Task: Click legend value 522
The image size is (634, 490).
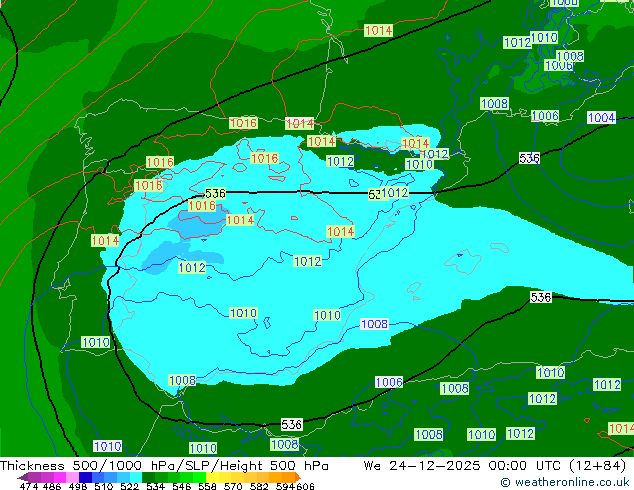Action: pos(129,486)
